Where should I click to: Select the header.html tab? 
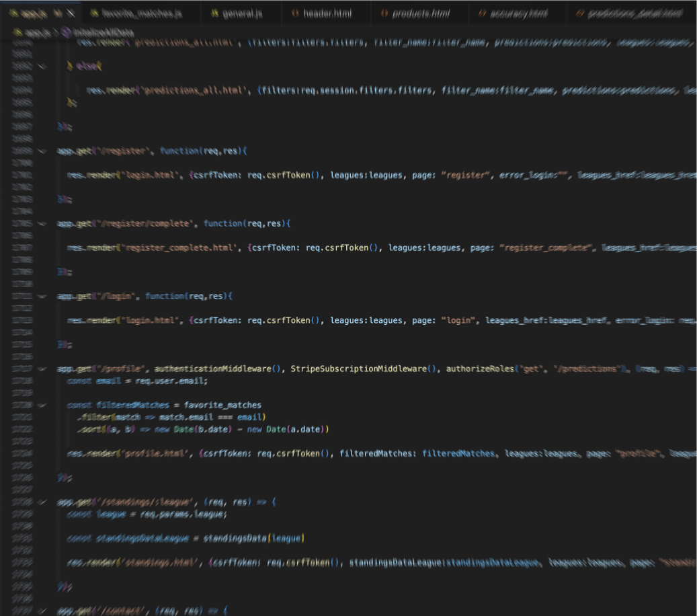coord(327,13)
